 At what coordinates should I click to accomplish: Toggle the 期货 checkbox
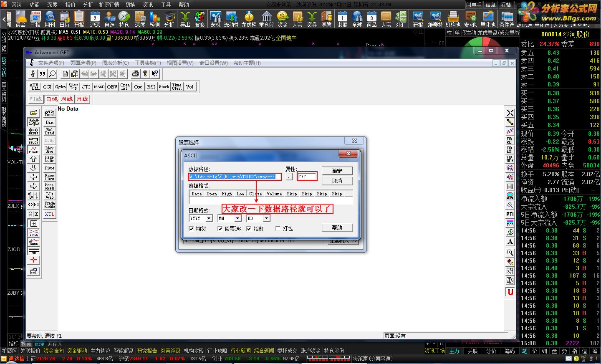191,229
